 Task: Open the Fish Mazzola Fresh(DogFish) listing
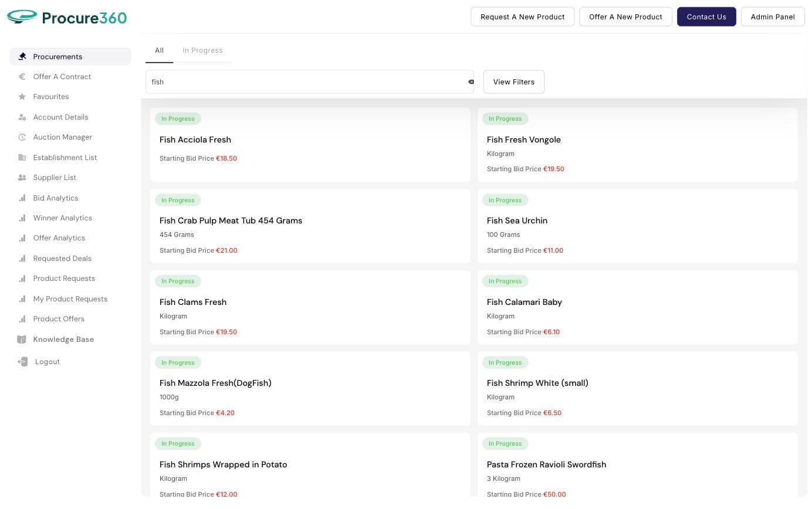click(310, 388)
